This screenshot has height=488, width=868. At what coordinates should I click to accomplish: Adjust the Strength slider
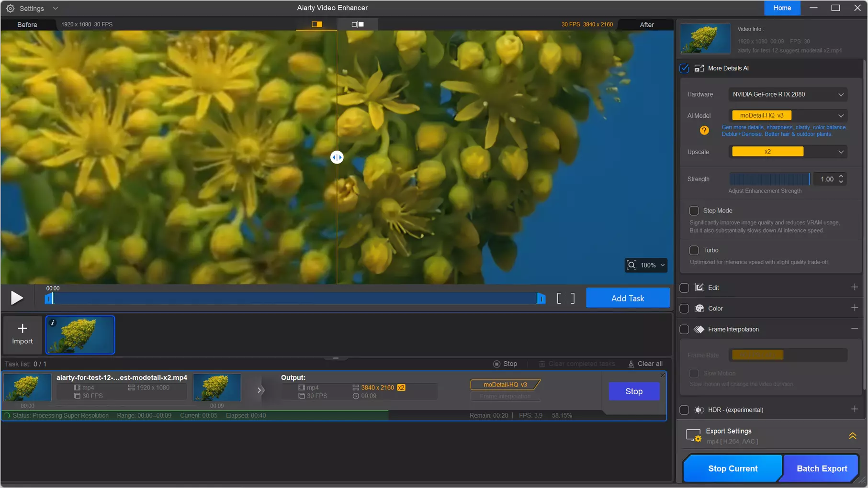[x=769, y=179]
